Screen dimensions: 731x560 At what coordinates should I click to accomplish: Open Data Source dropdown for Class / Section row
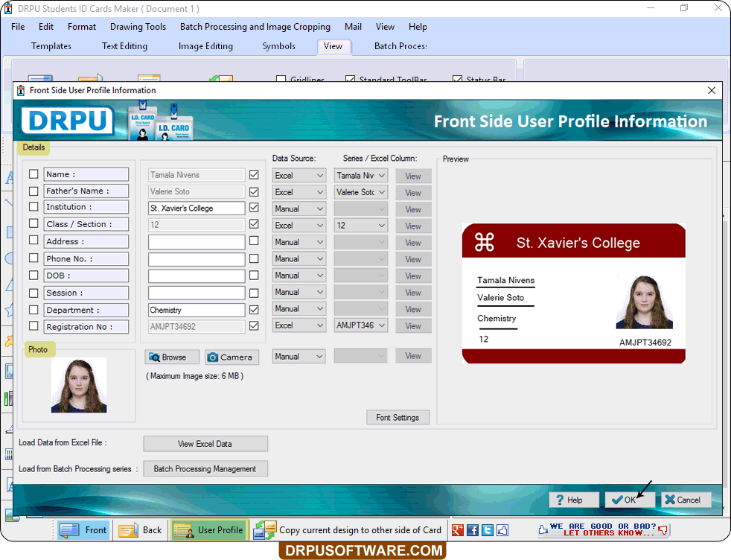[299, 226]
